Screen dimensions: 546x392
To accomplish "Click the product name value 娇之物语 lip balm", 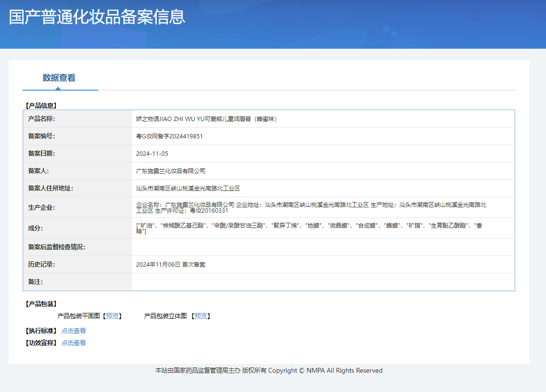I will (206, 119).
